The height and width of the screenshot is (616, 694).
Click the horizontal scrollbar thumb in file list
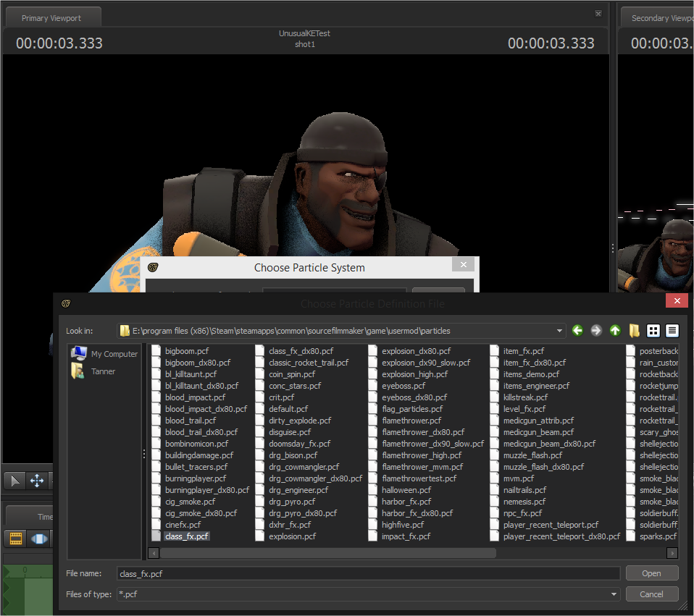pyautogui.click(x=327, y=553)
